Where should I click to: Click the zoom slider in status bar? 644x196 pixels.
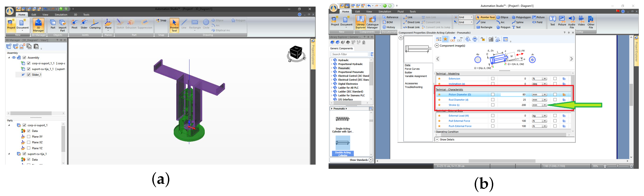618,166
